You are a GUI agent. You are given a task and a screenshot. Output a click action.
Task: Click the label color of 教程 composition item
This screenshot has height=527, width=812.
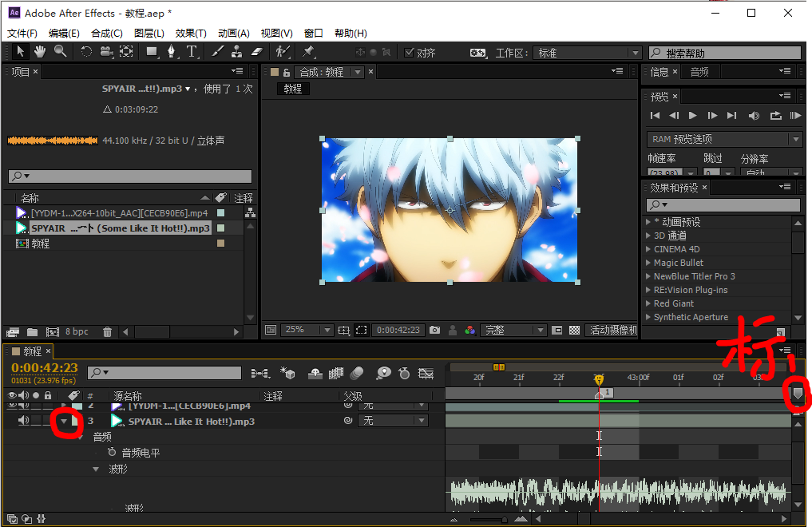[x=220, y=244]
